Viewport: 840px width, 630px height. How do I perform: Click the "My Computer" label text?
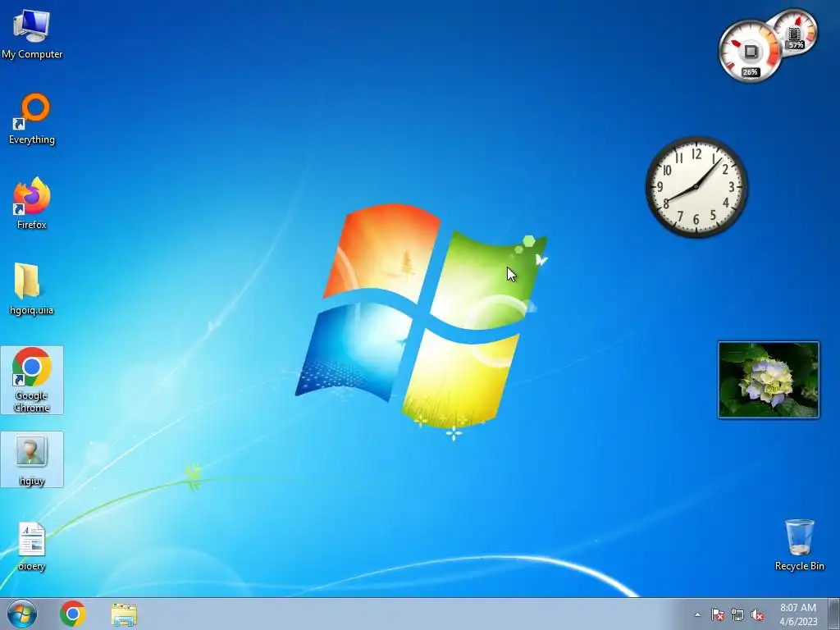(x=32, y=54)
